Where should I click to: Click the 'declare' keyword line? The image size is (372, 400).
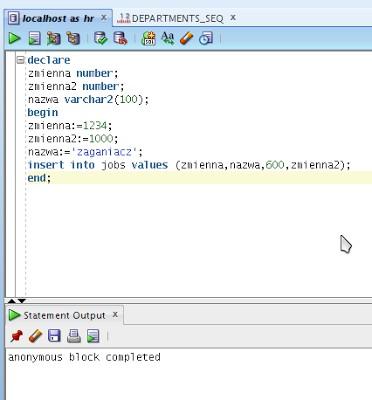pos(49,60)
